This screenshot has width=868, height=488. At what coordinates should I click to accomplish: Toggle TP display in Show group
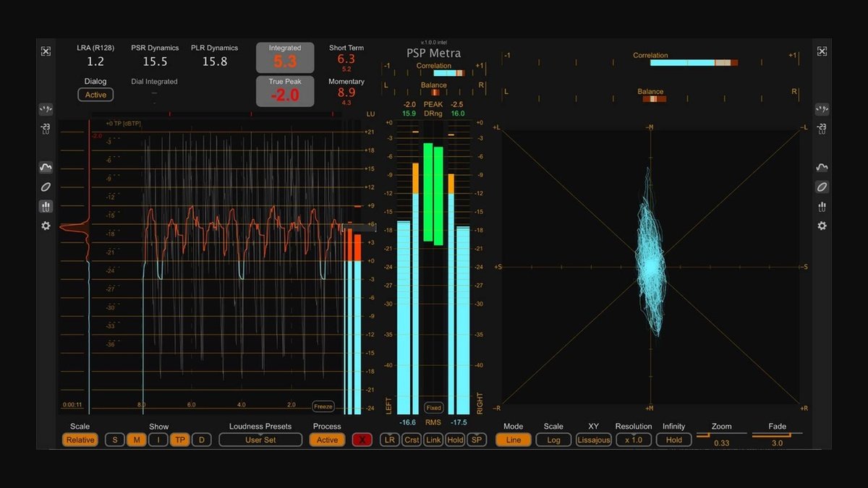tap(180, 440)
